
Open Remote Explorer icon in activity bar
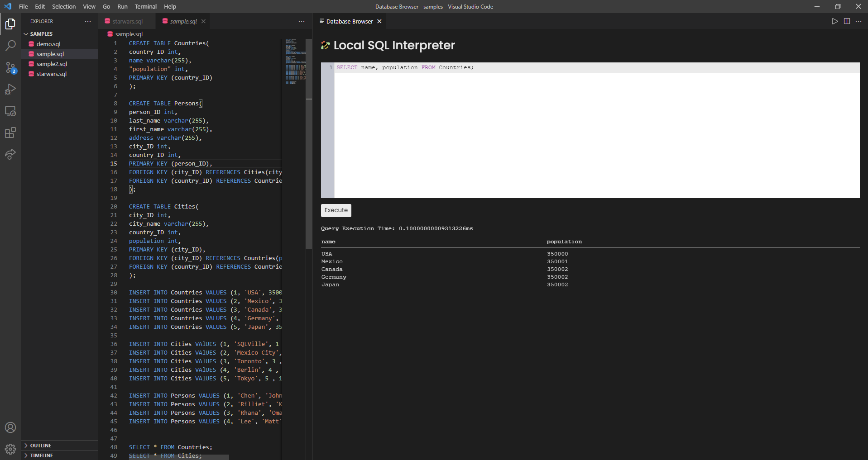[10, 111]
